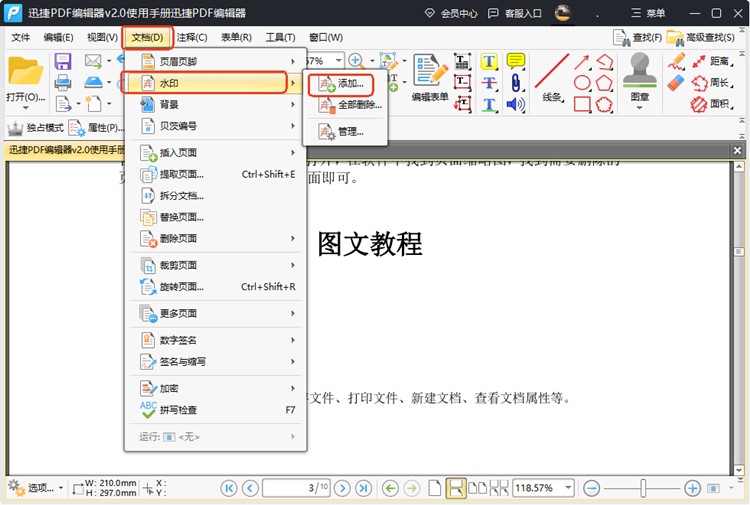Select the red Line tool
Screen dimensions: 750x505
[551, 71]
